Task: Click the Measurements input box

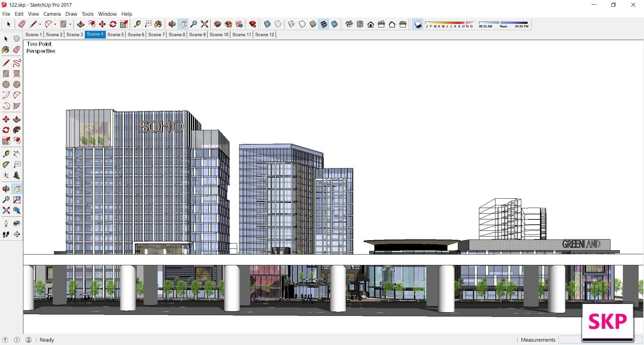Action: [x=600, y=340]
